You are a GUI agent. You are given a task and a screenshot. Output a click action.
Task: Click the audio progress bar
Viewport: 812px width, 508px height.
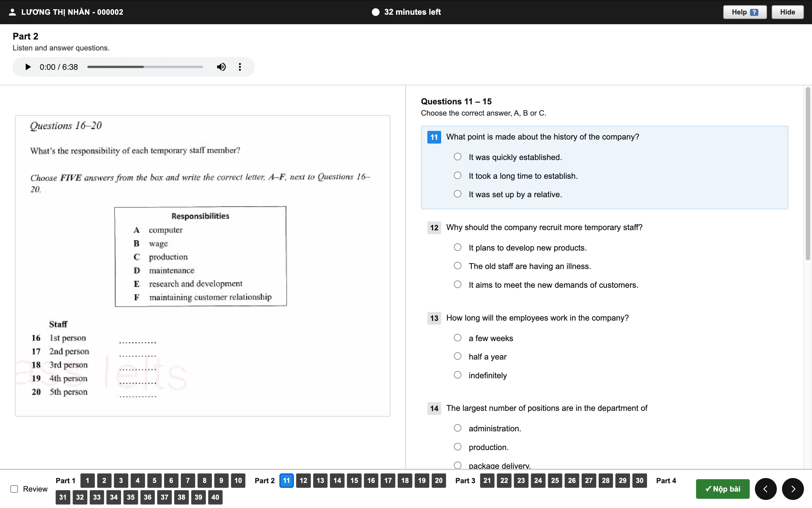pyautogui.click(x=145, y=67)
